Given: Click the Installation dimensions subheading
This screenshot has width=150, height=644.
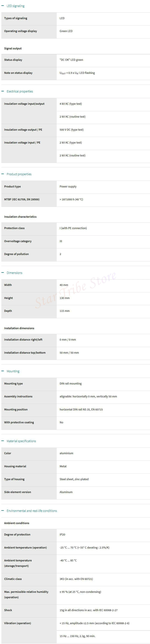Looking at the screenshot, I should 19,328.
